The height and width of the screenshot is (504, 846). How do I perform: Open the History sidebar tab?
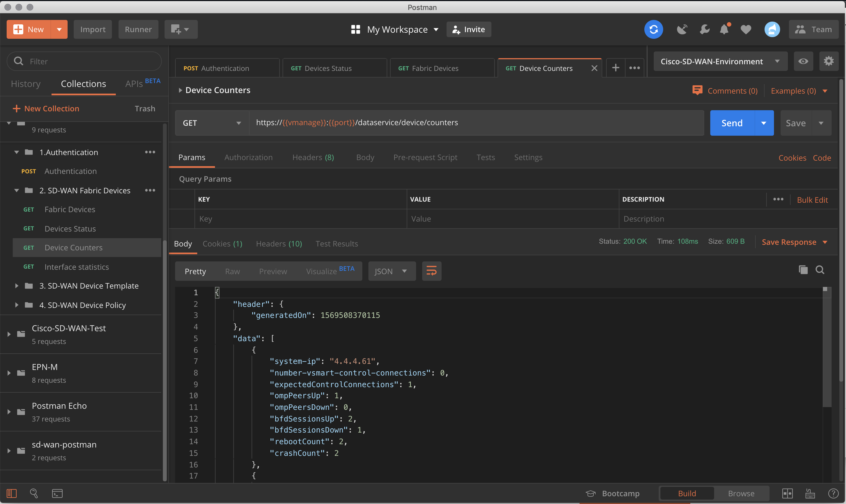click(26, 84)
